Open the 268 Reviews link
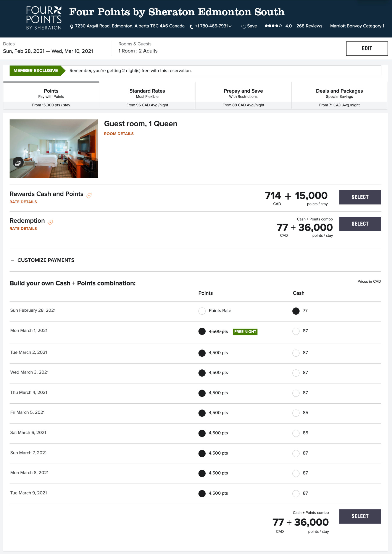Viewport: 392px width, 554px height. [x=309, y=26]
